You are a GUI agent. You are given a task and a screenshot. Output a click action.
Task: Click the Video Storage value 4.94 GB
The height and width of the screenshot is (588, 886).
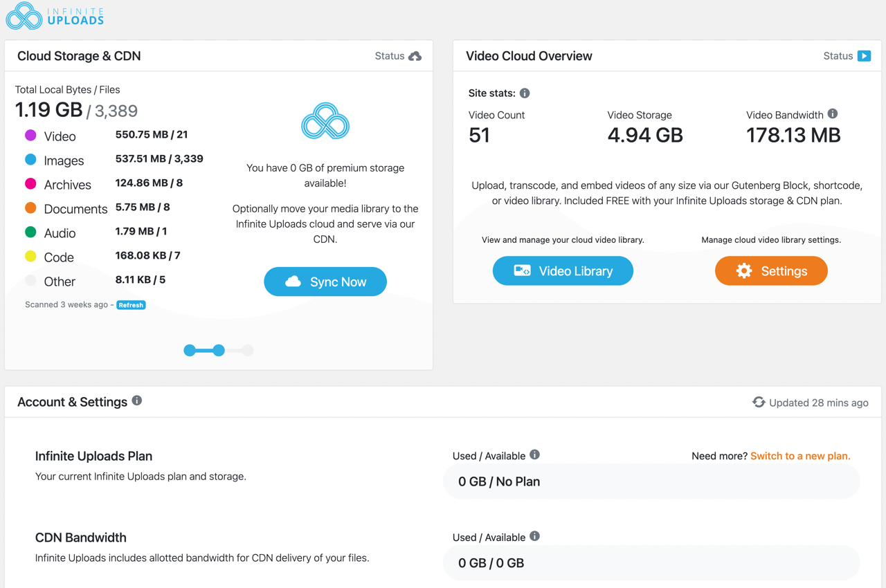click(x=645, y=135)
